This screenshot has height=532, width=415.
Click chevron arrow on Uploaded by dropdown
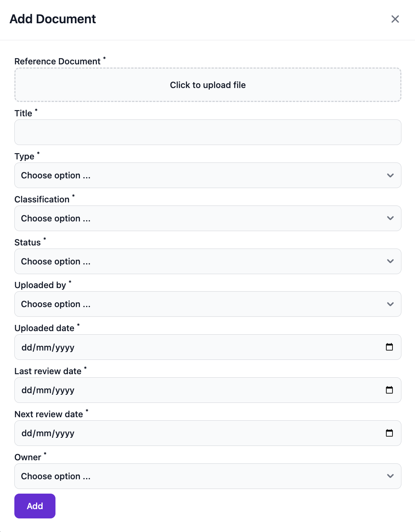tap(390, 304)
